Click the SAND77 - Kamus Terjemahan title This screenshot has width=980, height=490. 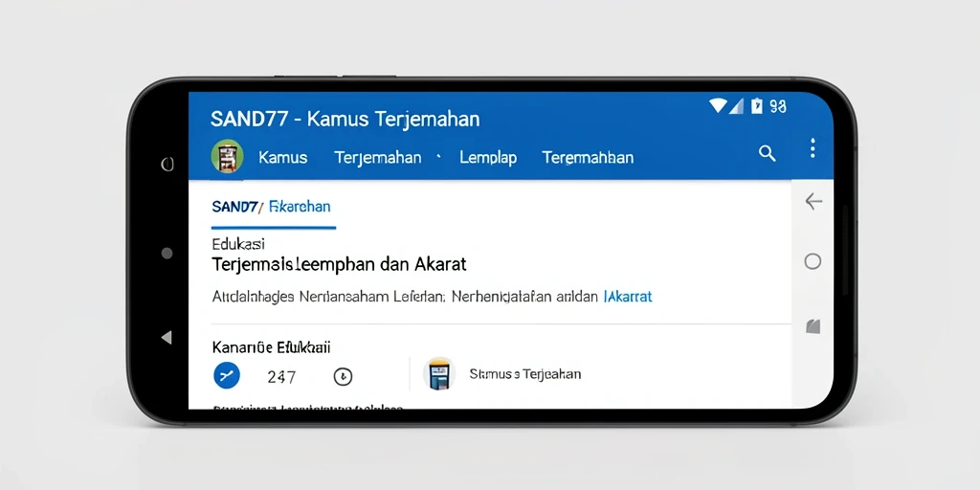coord(345,119)
